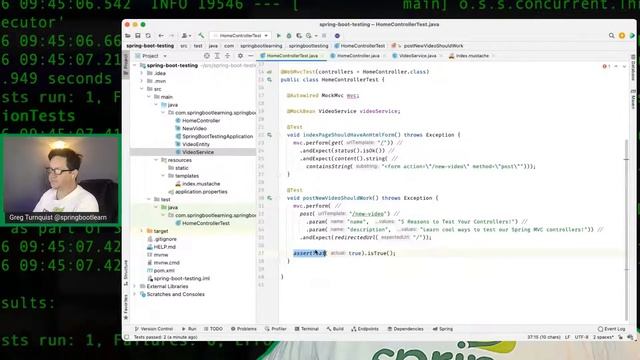This screenshot has height=360, width=640.
Task: Click the Save All toolbar icon
Action: [138, 36]
